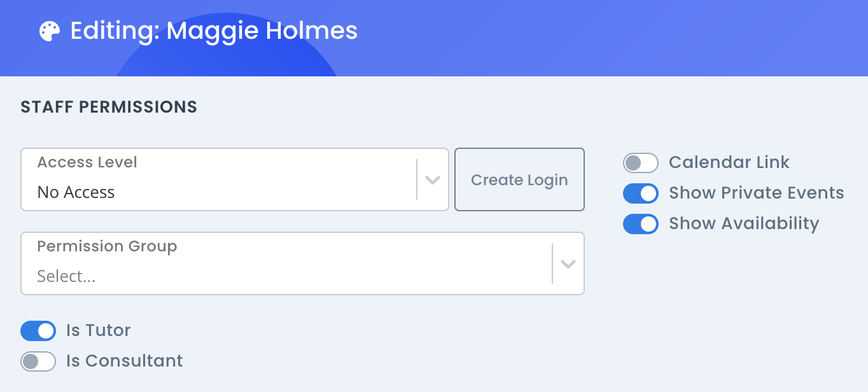
Task: Turn off the Show Availability toggle
Action: tap(641, 223)
